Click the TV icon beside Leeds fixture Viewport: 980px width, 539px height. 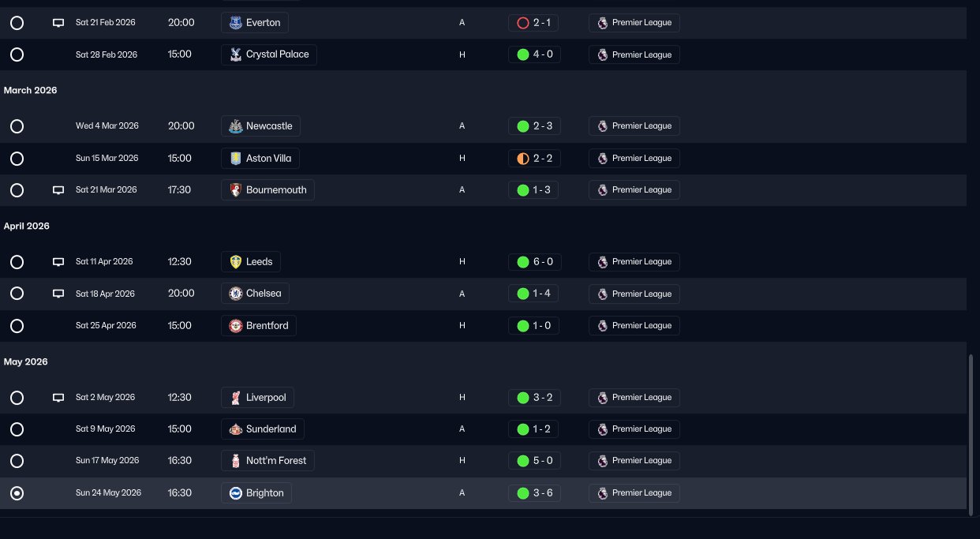click(x=58, y=262)
